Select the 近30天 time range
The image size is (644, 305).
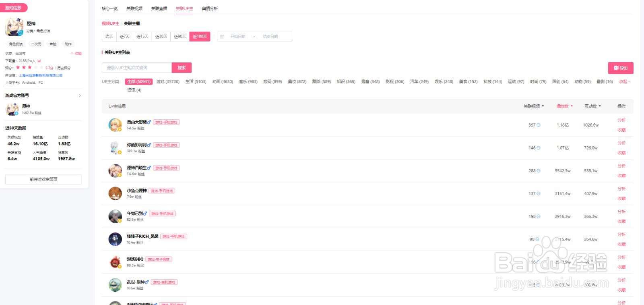coord(161,37)
